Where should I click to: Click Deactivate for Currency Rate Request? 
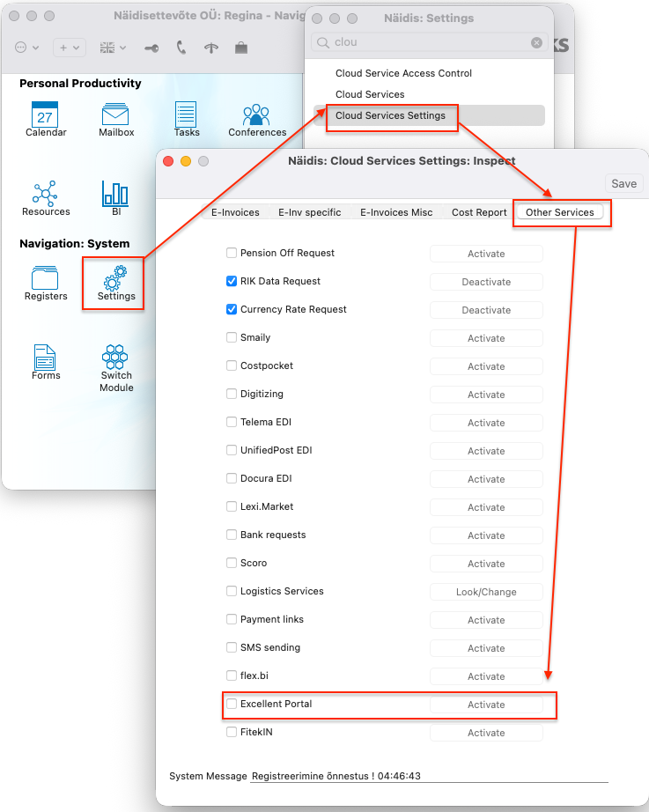[486, 310]
